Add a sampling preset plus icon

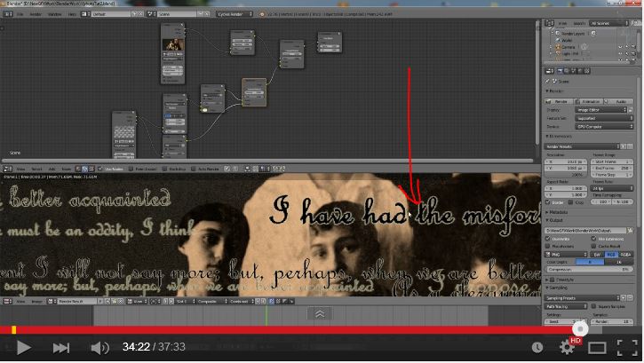tap(624, 298)
